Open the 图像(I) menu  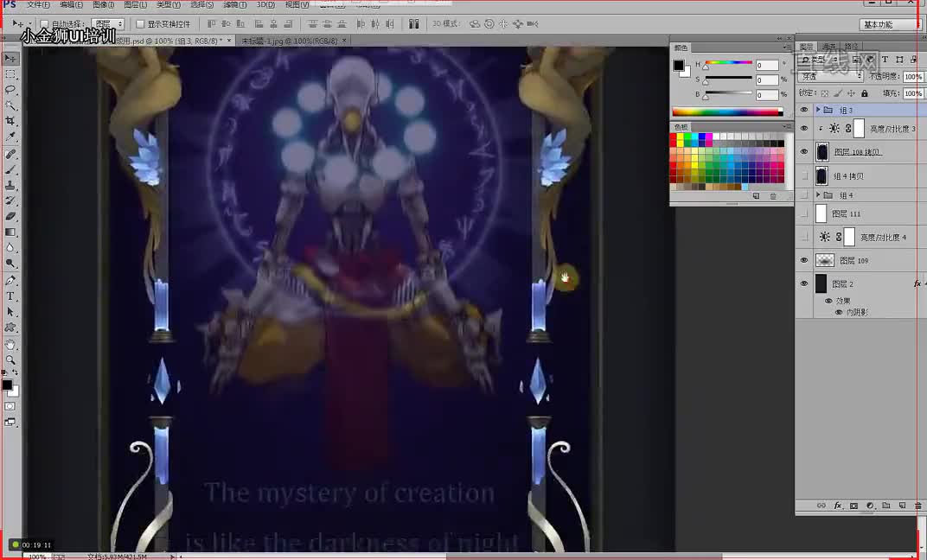point(103,5)
